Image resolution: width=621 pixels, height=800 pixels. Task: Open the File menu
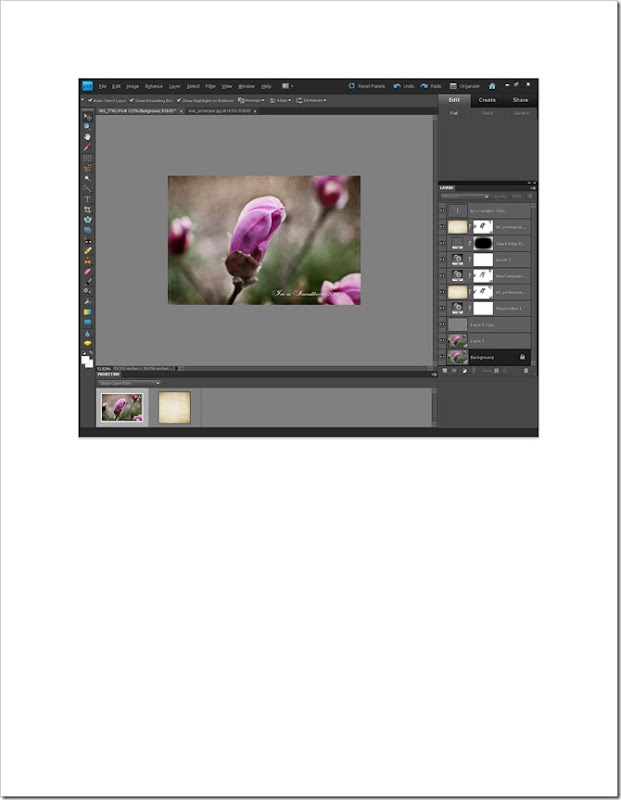pyautogui.click(x=103, y=86)
